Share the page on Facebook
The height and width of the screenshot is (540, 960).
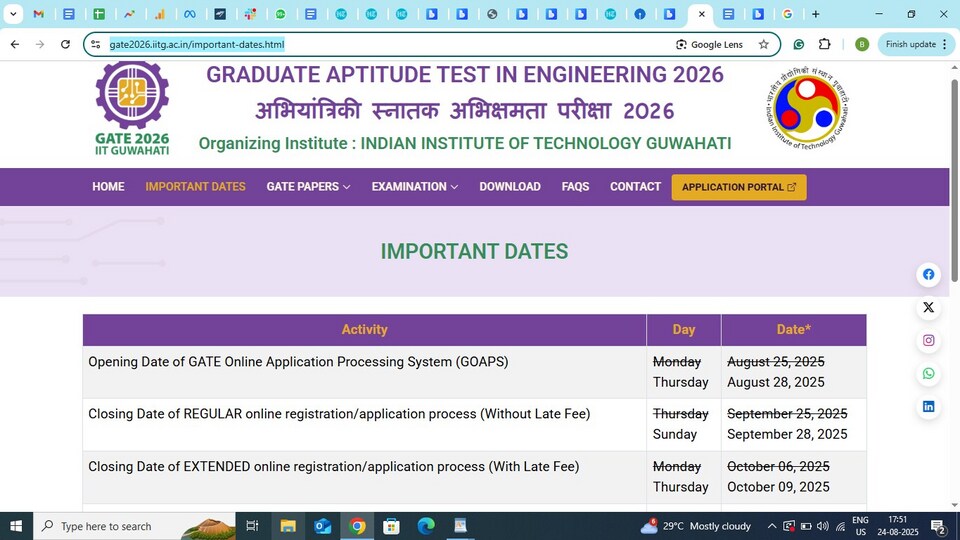(929, 274)
